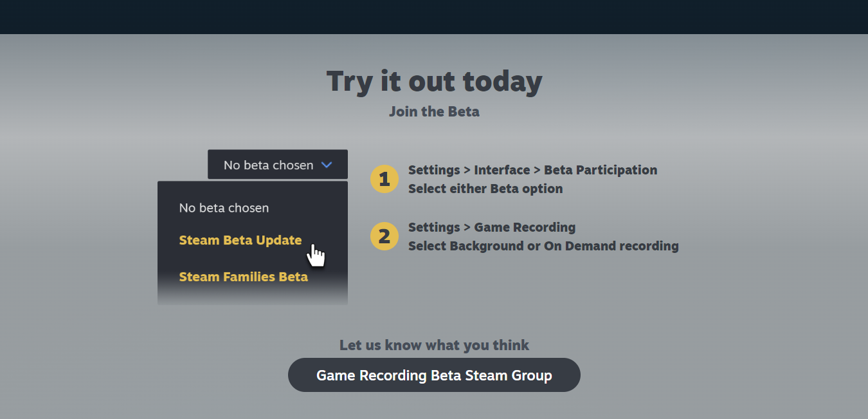Click the dark header bar at top

pos(434,17)
